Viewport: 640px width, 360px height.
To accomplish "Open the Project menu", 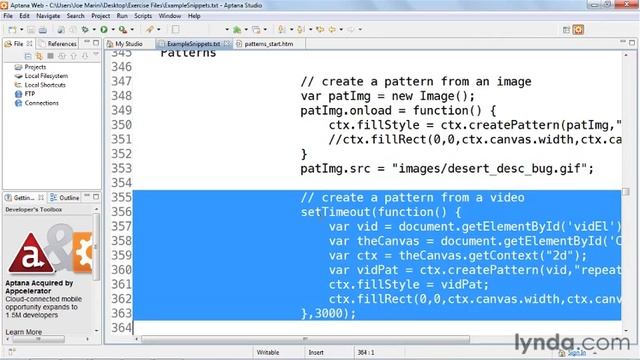I will (x=101, y=16).
